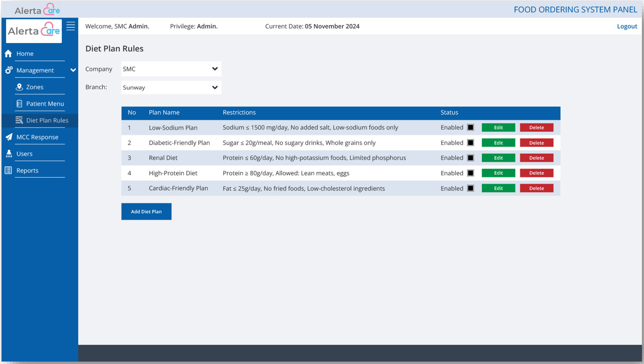The width and height of the screenshot is (644, 364).
Task: Toggle Enabled checkbox for Low-Sodium Plan
Action: click(471, 128)
